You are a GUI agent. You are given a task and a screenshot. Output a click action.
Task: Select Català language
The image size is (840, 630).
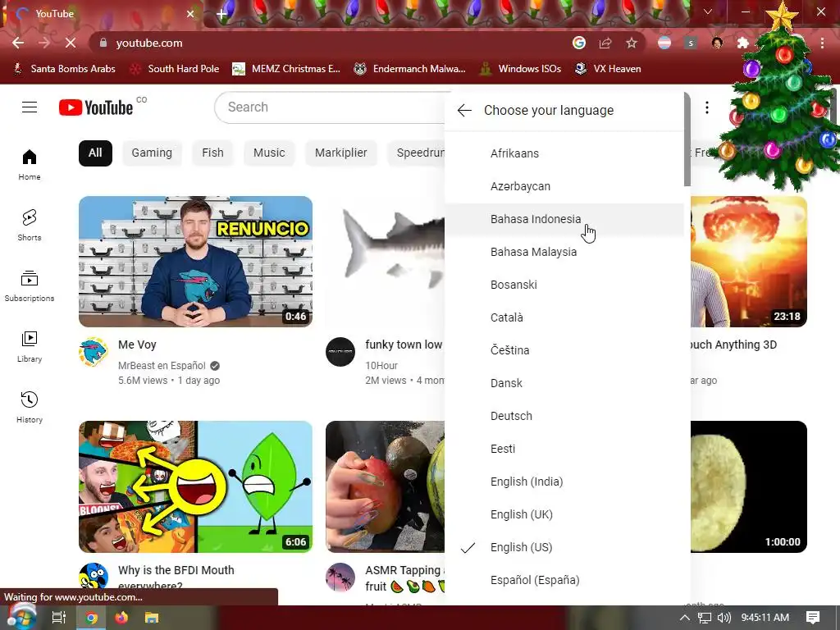[564, 317]
